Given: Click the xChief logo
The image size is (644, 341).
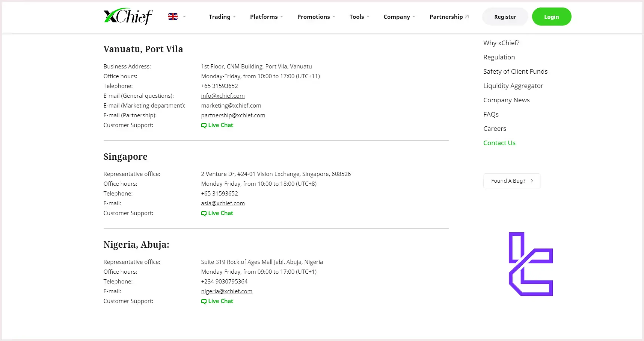Looking at the screenshot, I should click(x=128, y=17).
